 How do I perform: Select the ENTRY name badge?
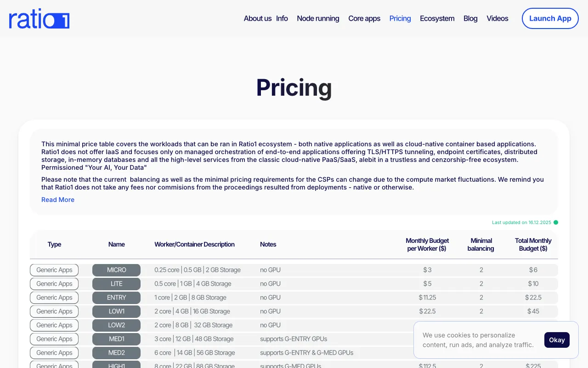click(116, 298)
